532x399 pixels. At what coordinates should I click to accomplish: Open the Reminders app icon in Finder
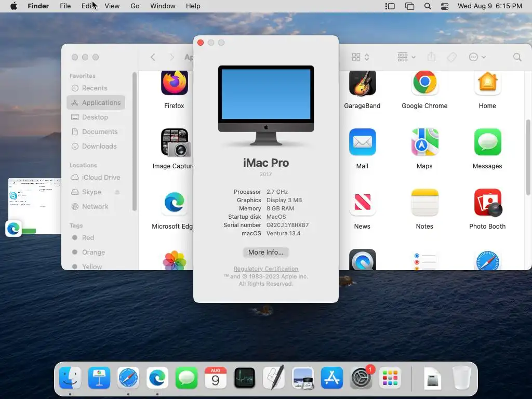(424, 261)
